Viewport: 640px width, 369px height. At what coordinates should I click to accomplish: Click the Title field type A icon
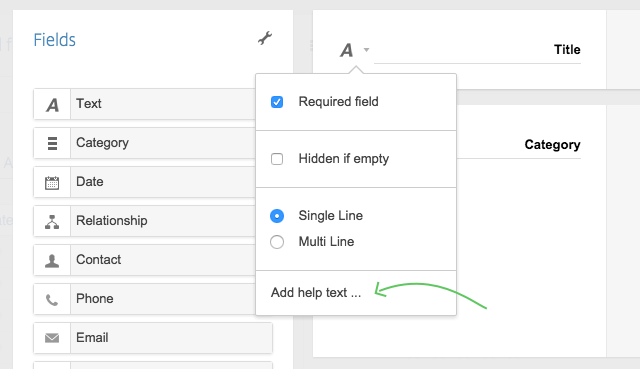[x=347, y=51]
